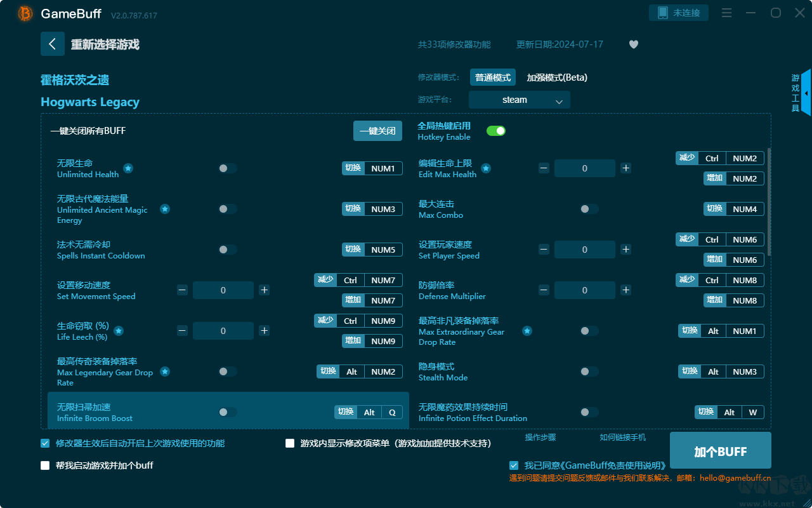
Task: Select 普通模式 modifier mode
Action: pyautogui.click(x=493, y=77)
